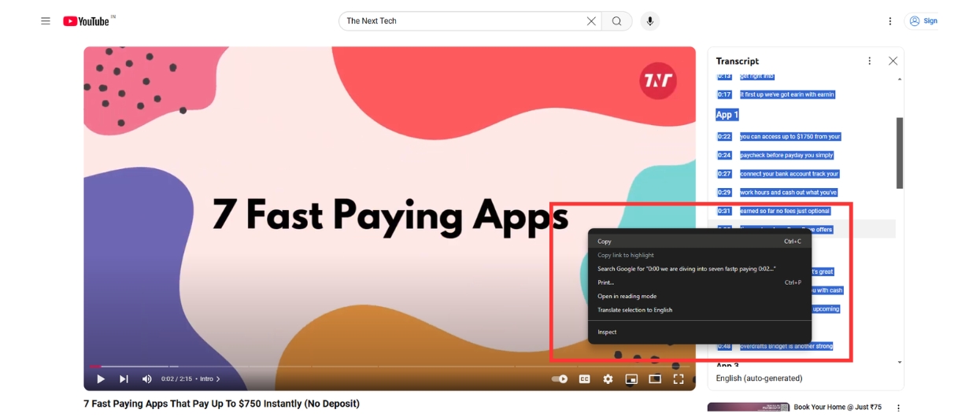Open the transcript three-dot options
Viewport: 980px width, 417px height.
coord(869,61)
